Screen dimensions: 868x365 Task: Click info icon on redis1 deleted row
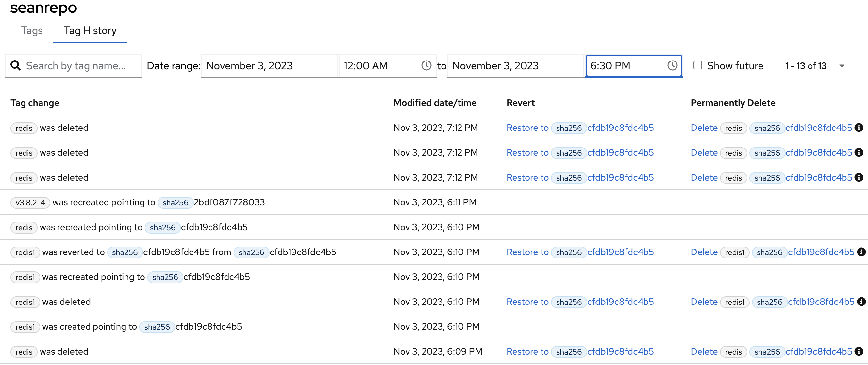coord(861,302)
